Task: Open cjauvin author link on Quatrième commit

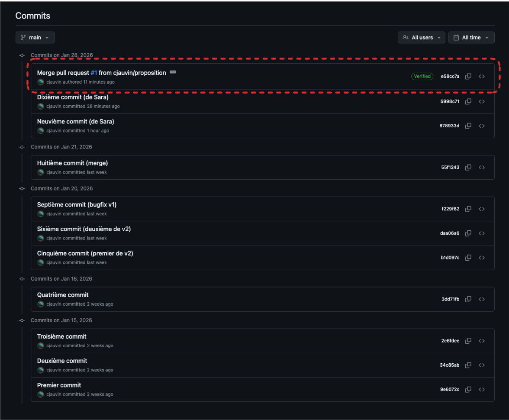Action: click(x=54, y=304)
